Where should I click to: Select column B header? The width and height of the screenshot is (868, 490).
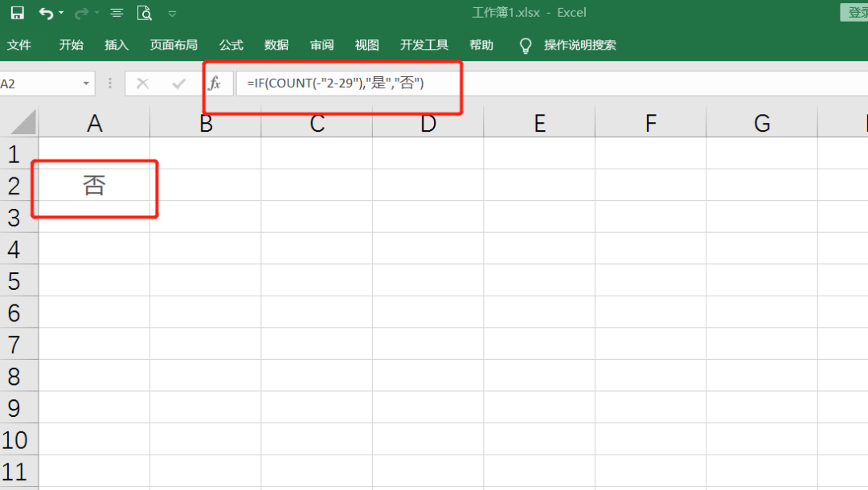[206, 123]
